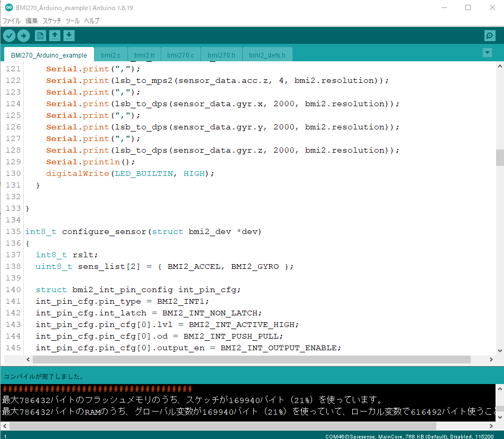The image size is (504, 439).
Task: Switch to the bmi270.h tab
Action: 221,55
